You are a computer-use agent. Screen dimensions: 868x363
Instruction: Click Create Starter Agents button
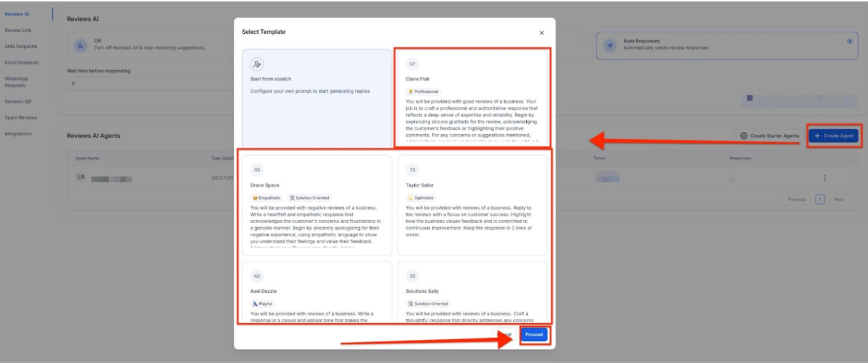(770, 136)
